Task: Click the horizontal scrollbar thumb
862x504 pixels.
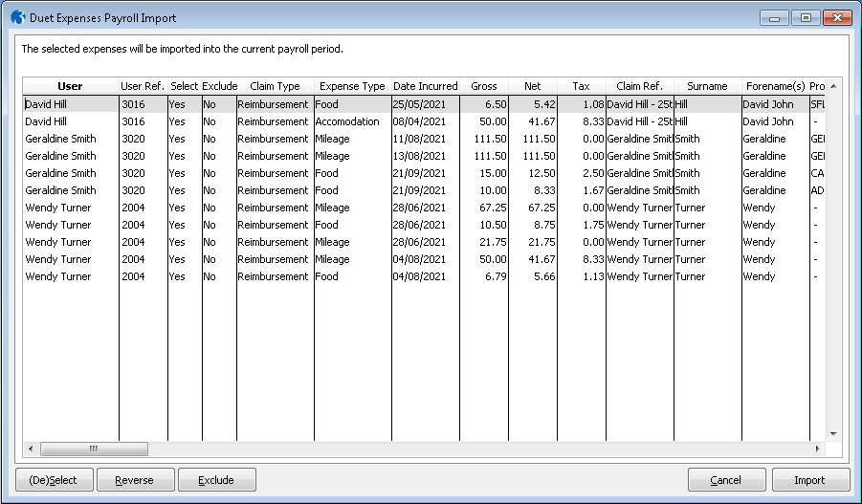Action: (94, 449)
